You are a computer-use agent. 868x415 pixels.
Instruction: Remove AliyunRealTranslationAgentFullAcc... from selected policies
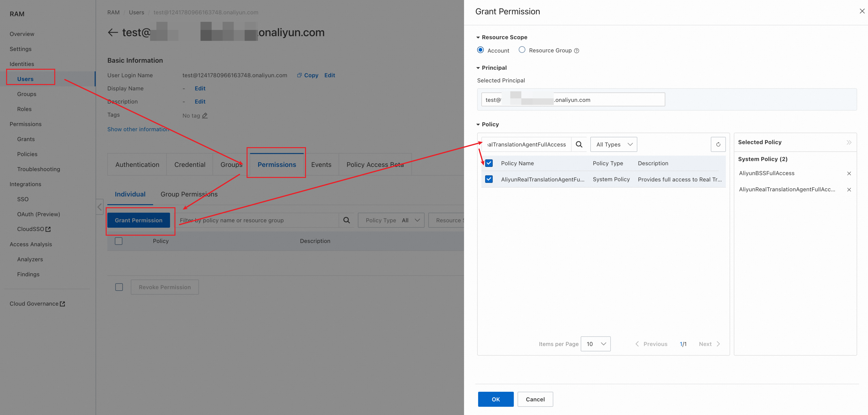click(849, 189)
